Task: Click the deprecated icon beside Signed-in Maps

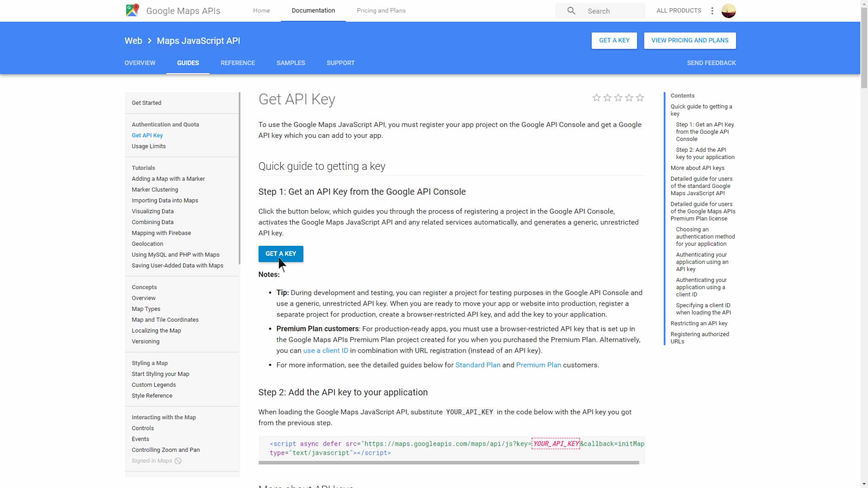Action: coord(178,461)
